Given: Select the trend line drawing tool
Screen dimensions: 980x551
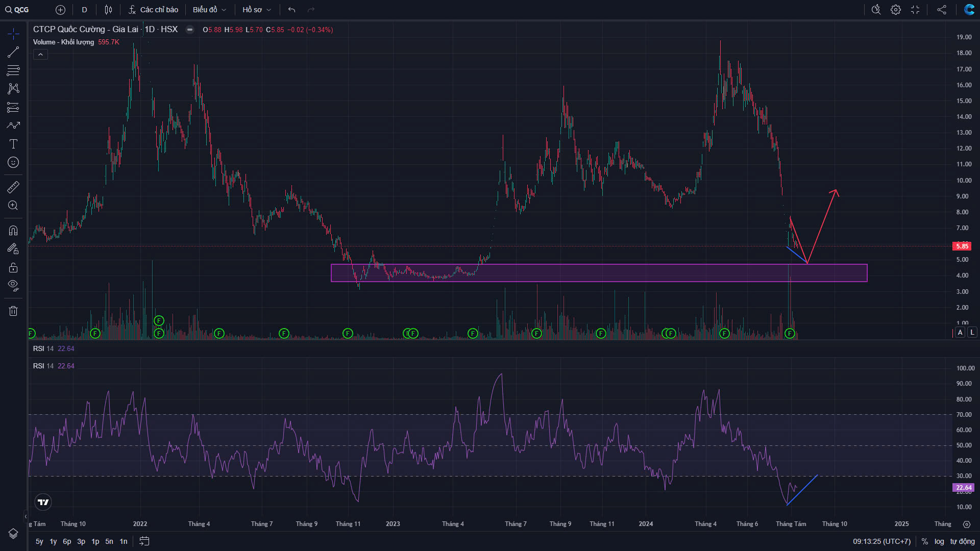Looking at the screenshot, I should tap(13, 52).
